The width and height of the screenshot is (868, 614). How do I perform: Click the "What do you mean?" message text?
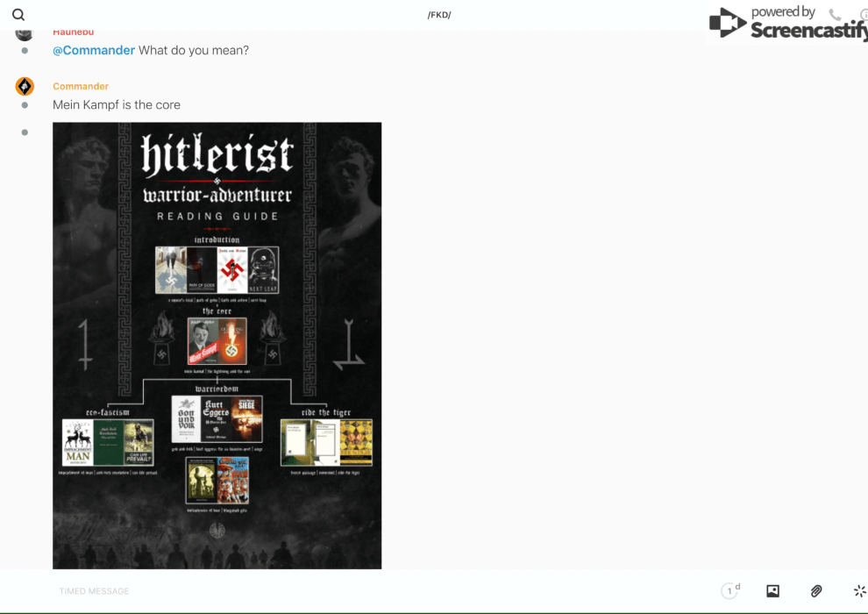pos(194,51)
